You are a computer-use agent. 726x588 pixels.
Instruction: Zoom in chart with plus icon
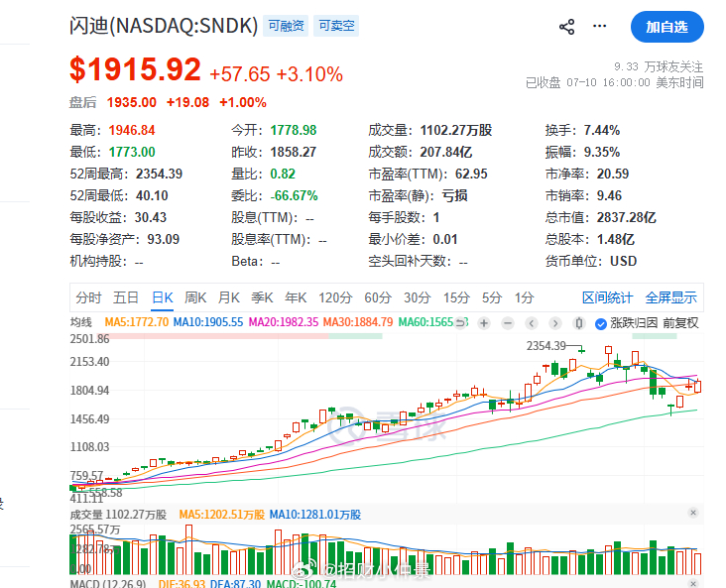pos(484,323)
